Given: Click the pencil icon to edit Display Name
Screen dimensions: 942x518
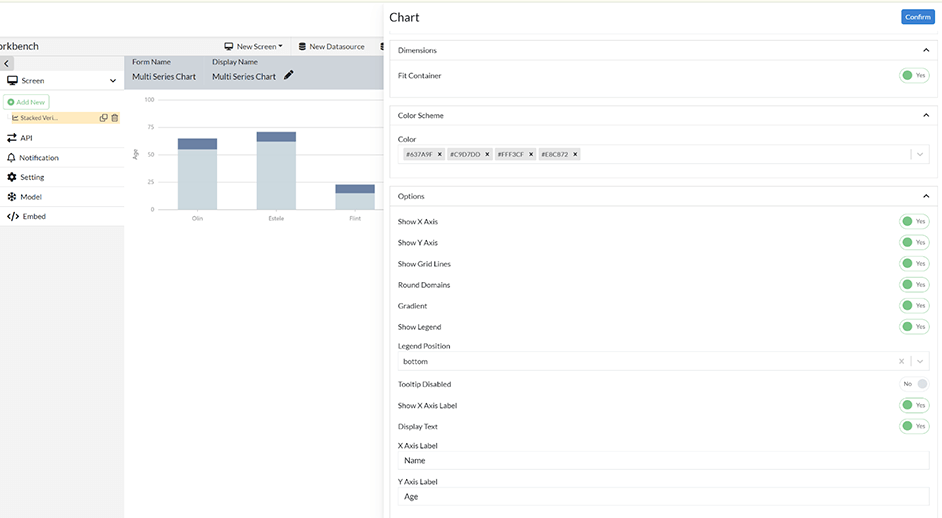Looking at the screenshot, I should [x=289, y=75].
